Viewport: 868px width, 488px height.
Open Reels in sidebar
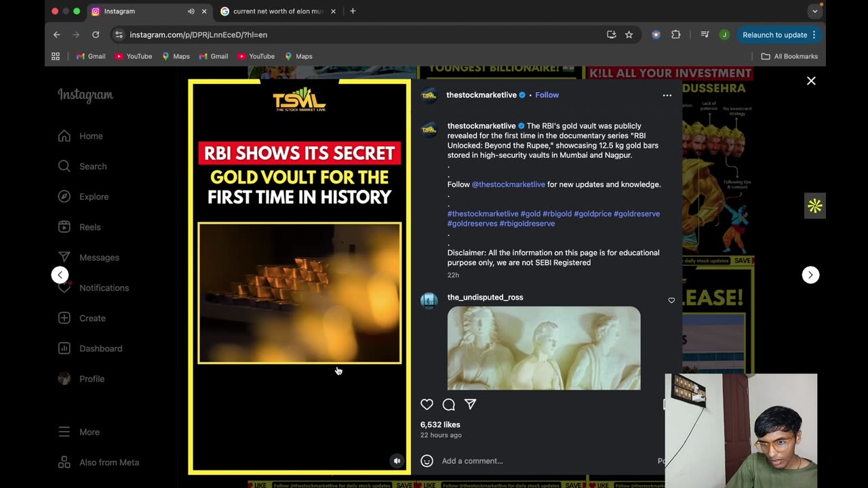point(79,227)
